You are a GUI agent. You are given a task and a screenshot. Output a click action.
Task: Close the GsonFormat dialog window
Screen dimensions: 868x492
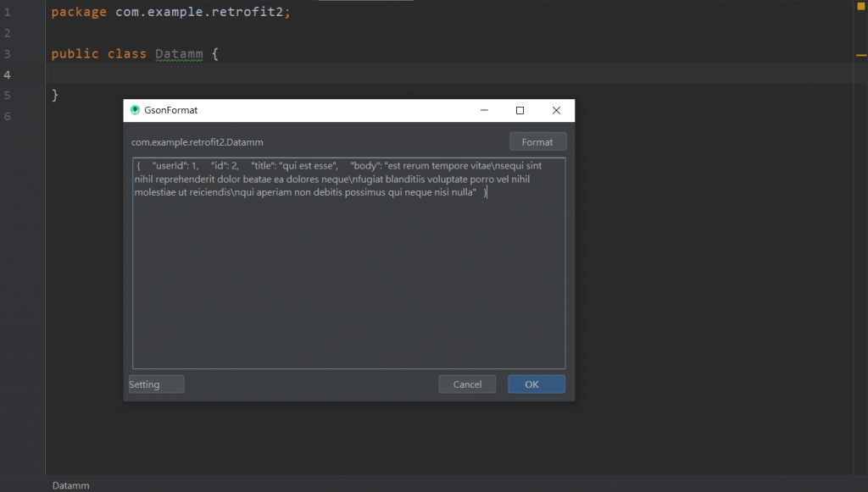[556, 110]
